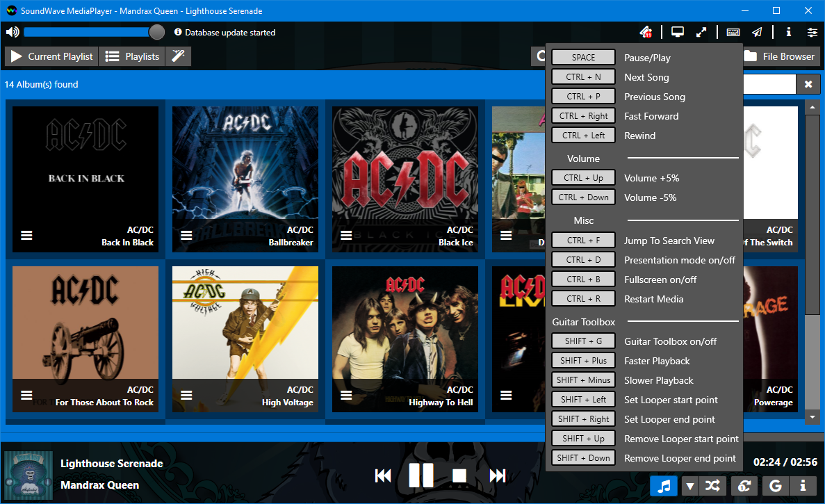Toggle fullscreen with the expand arrows icon
Image resolution: width=825 pixels, height=504 pixels.
[701, 32]
